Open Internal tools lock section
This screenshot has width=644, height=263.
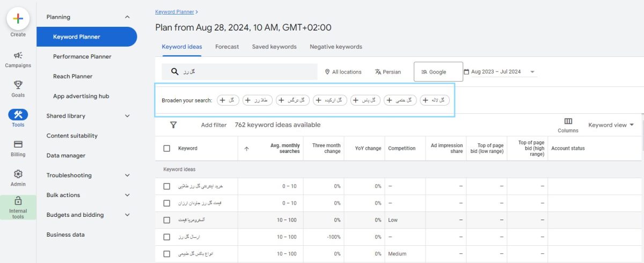click(18, 207)
